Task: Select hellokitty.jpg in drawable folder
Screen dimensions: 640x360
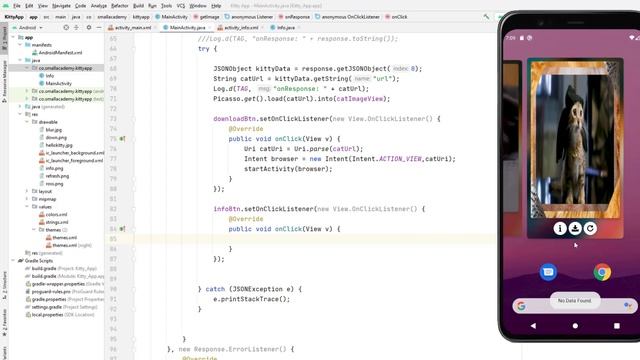Action: (56, 145)
